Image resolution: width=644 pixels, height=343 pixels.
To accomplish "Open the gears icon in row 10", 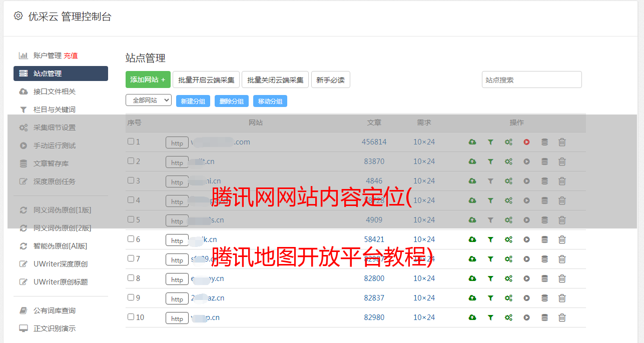I will 508,317.
